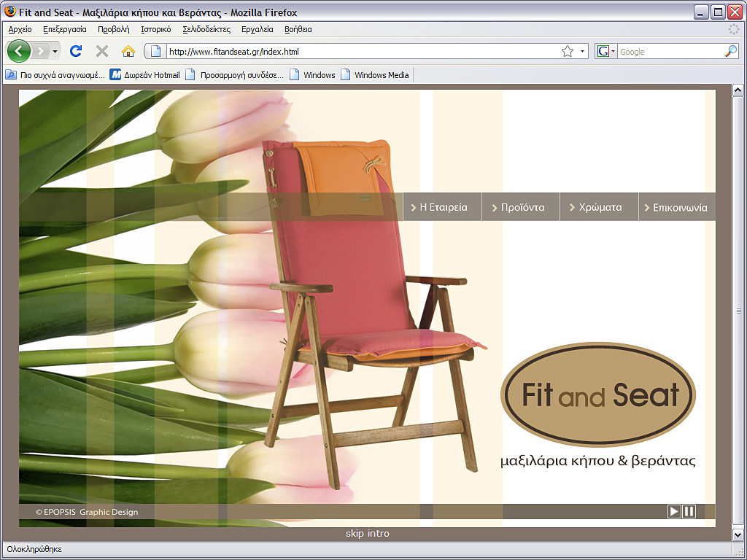Open the Εργαλεία menu
747x560 pixels.
pos(258,29)
